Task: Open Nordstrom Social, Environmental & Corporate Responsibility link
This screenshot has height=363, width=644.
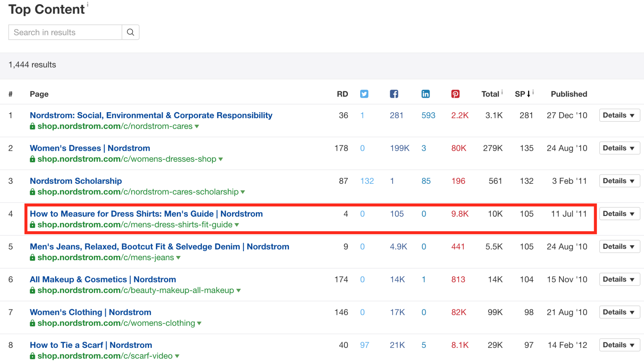Action: [x=151, y=115]
